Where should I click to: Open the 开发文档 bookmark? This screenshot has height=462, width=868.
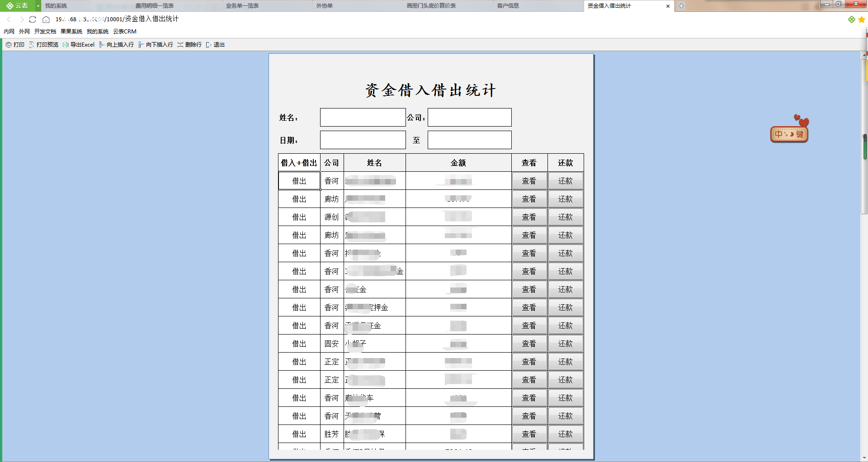pyautogui.click(x=45, y=32)
